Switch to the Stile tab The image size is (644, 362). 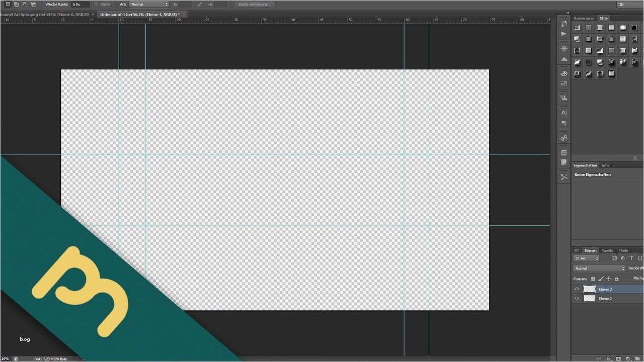tap(603, 18)
